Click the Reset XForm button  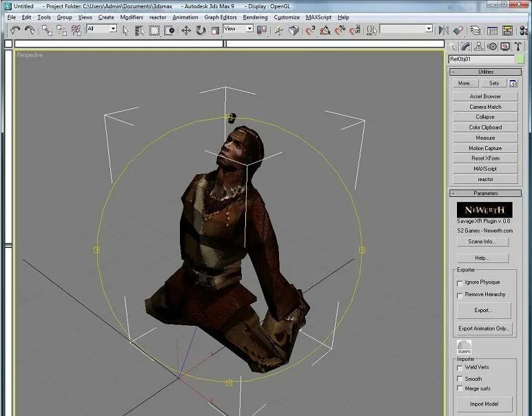[x=485, y=158]
